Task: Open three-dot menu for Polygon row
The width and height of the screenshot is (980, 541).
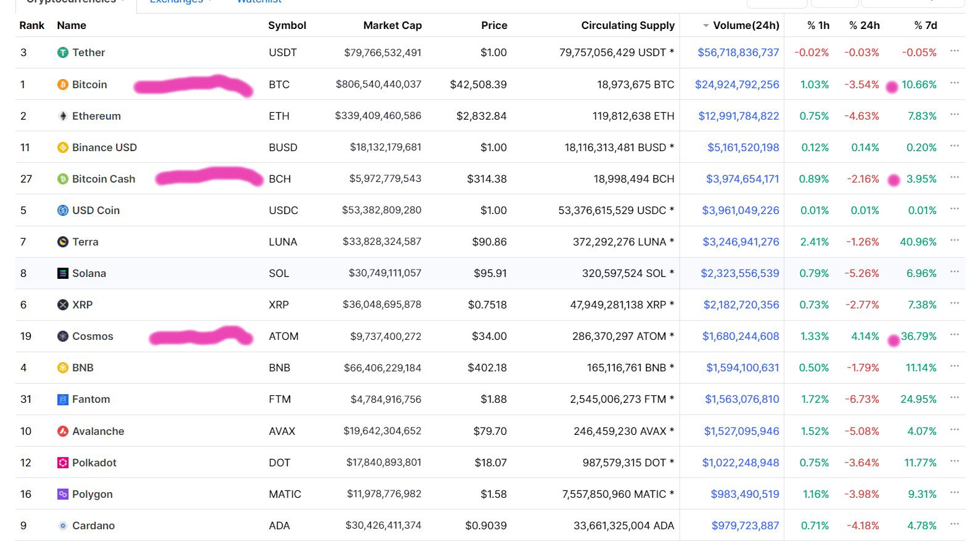Action: (x=955, y=493)
